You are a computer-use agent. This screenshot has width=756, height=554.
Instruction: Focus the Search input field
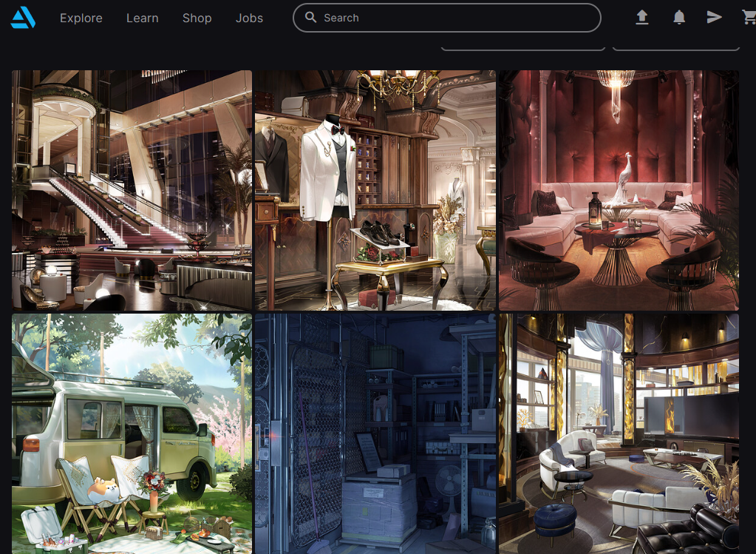(447, 18)
